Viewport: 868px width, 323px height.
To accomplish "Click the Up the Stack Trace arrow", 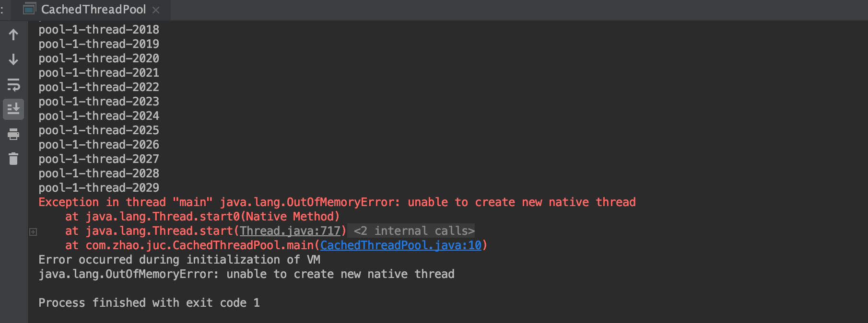I will 13,35.
